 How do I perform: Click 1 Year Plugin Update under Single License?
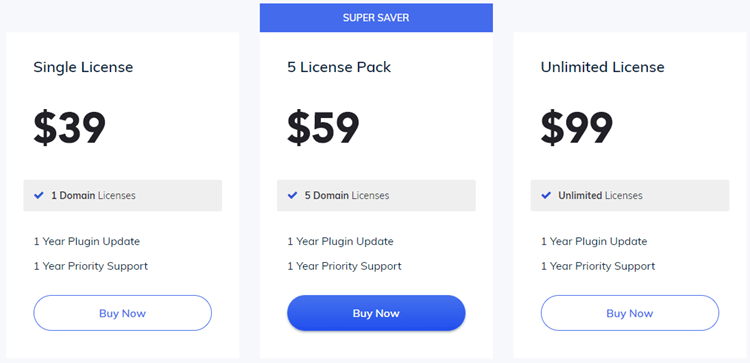pyautogui.click(x=87, y=242)
